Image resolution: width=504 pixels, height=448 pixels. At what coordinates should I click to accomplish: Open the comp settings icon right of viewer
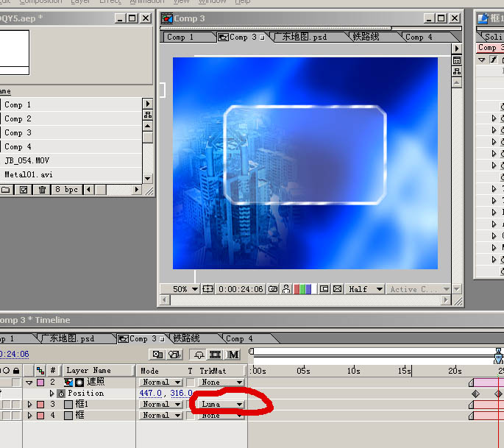[456, 60]
